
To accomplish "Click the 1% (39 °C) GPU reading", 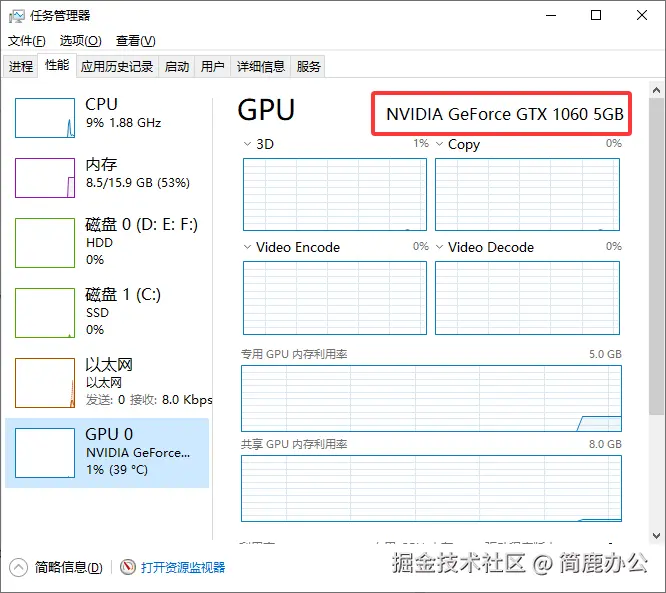I will (x=117, y=470).
